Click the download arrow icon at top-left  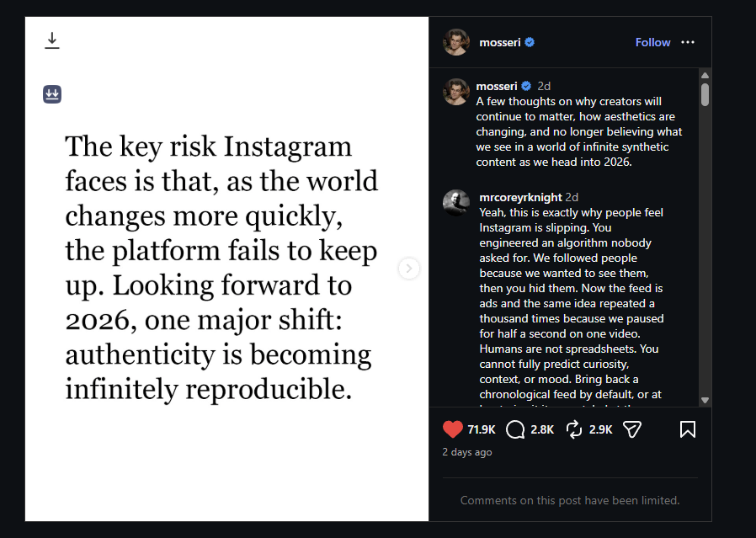pos(52,40)
